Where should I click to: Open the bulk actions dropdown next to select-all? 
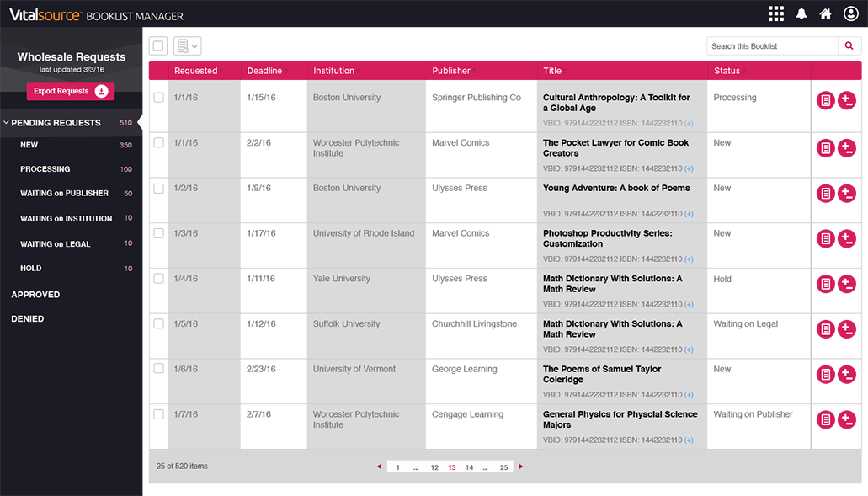(x=187, y=46)
